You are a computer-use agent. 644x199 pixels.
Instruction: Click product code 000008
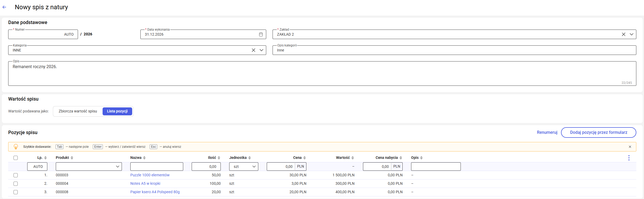(x=62, y=192)
